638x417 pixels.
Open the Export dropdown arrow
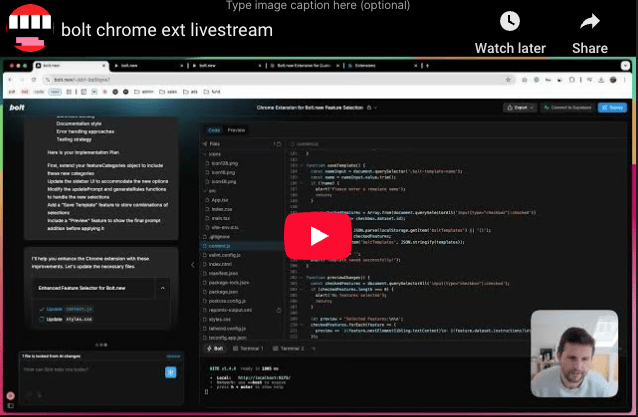[532, 108]
